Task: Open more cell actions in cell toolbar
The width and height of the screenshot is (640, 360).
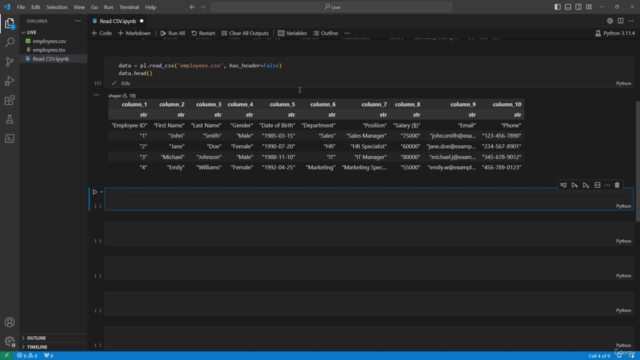Action: [x=607, y=185]
